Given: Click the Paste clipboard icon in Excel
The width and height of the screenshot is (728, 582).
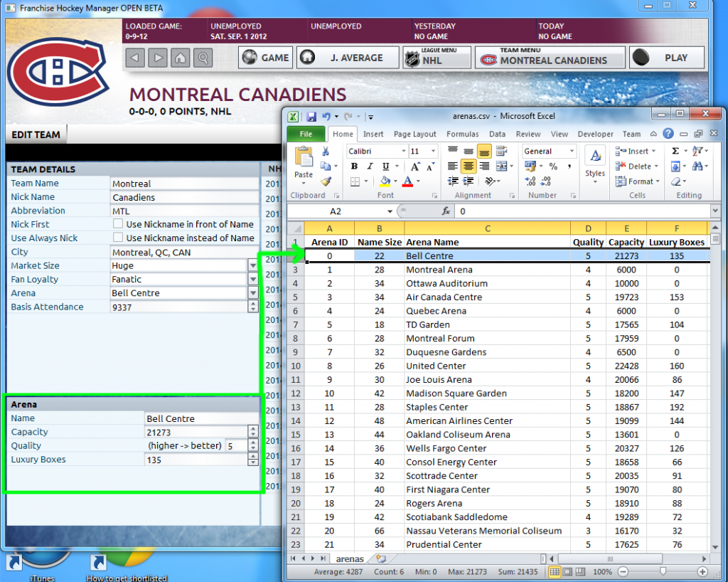Looking at the screenshot, I should pyautogui.click(x=304, y=157).
